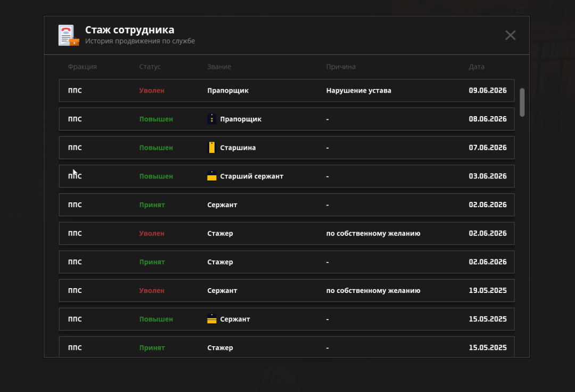
Task: Click the Дата column header
Action: [x=477, y=67]
